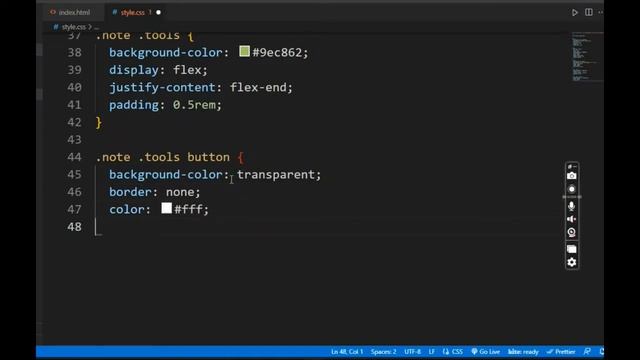
Task: Start recording with the record button
Action: coord(571,189)
